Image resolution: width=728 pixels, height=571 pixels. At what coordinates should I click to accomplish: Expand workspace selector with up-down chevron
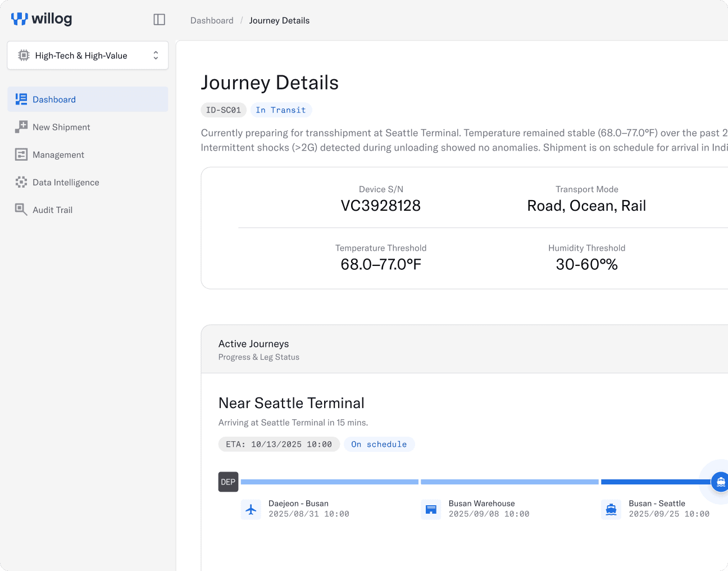click(156, 55)
